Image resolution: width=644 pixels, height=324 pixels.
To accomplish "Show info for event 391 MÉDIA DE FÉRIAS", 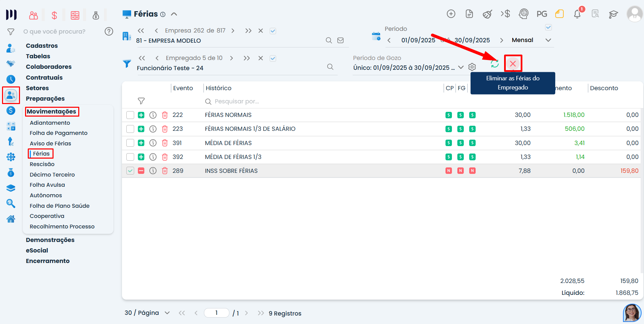I will pos(153,143).
